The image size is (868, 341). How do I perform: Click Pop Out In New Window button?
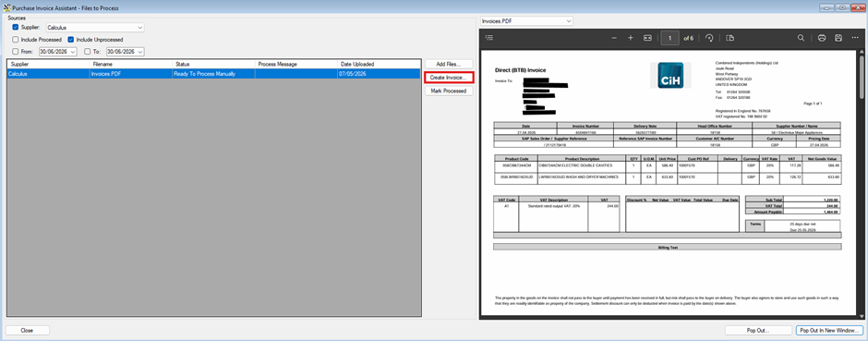(x=828, y=331)
